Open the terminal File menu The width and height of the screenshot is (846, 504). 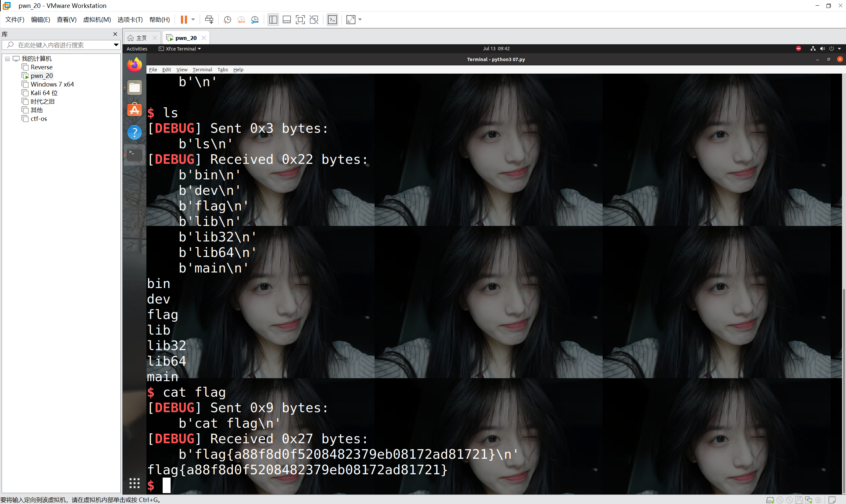153,70
